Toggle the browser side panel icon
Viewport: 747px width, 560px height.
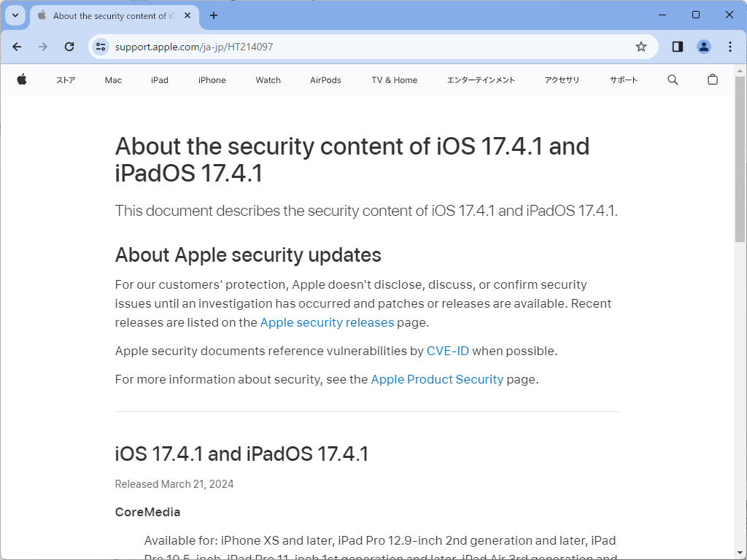point(678,47)
